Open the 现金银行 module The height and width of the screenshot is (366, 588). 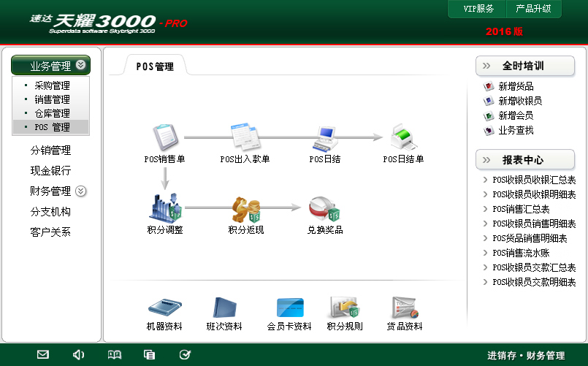(x=50, y=171)
